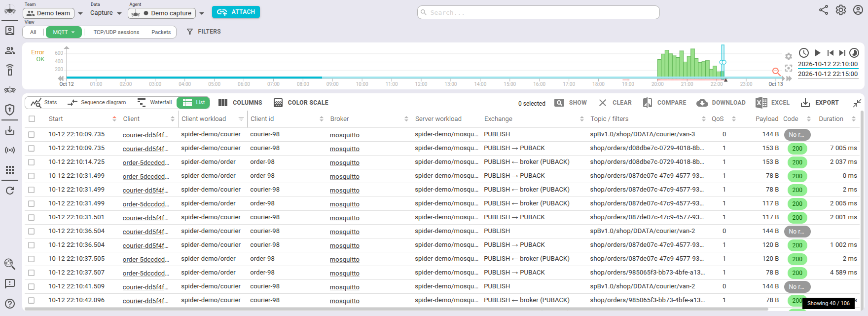
Task: Switch to the Stats tab
Action: coord(43,103)
